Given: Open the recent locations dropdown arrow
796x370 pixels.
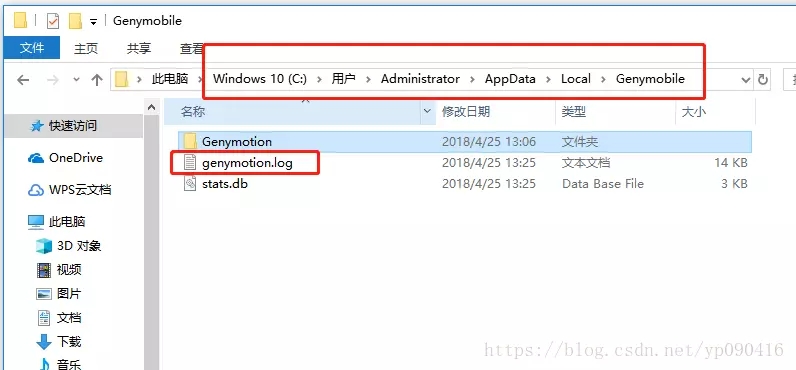Looking at the screenshot, I should point(77,80).
